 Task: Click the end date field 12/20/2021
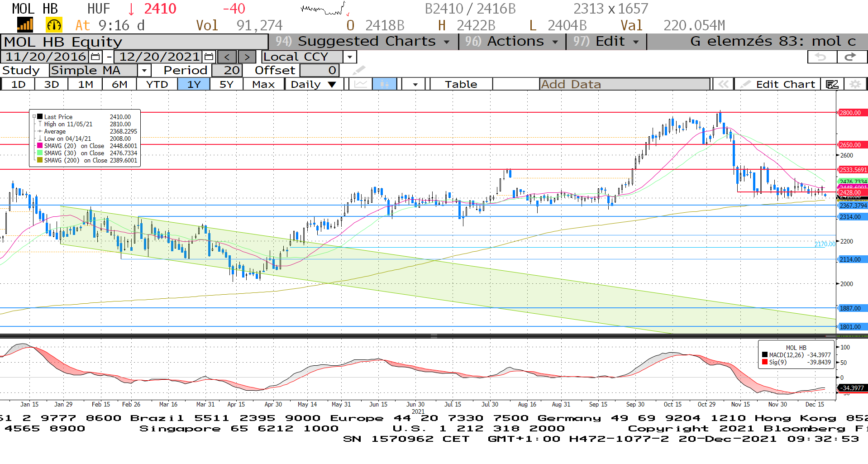[x=159, y=57]
